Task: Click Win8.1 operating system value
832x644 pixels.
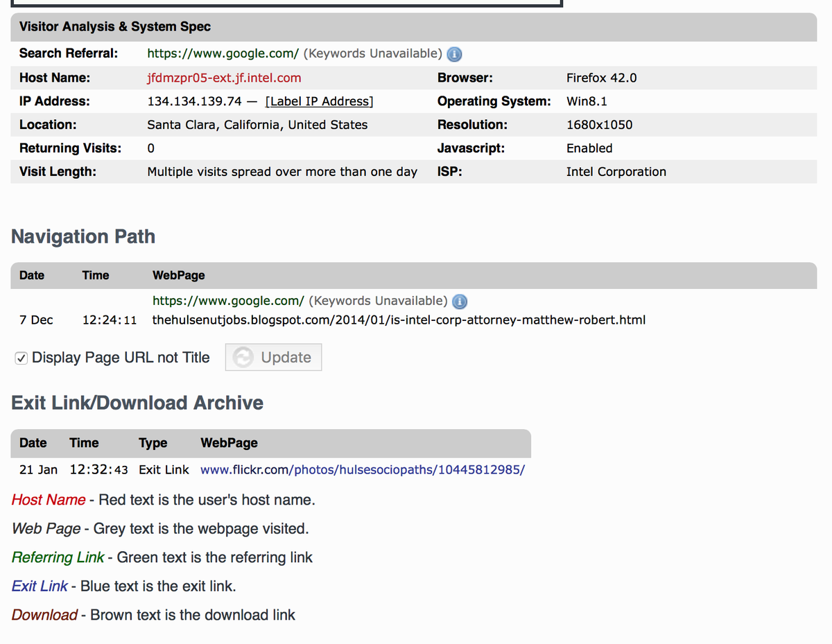Action: pos(587,101)
